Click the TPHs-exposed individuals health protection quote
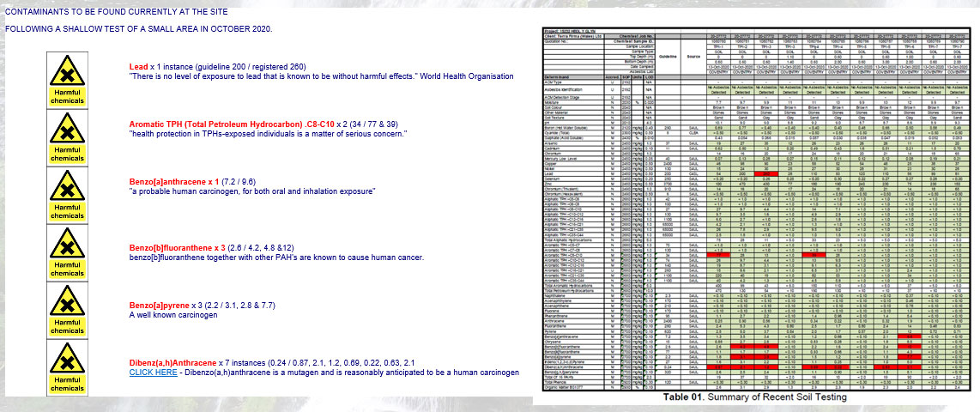This screenshot has height=412, width=980. coord(268,134)
